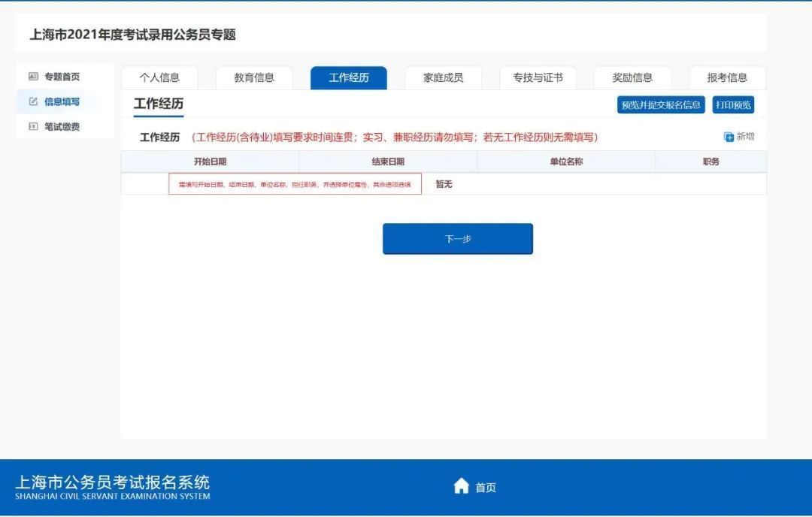Switch to the 奖励信息 tab

(x=632, y=78)
